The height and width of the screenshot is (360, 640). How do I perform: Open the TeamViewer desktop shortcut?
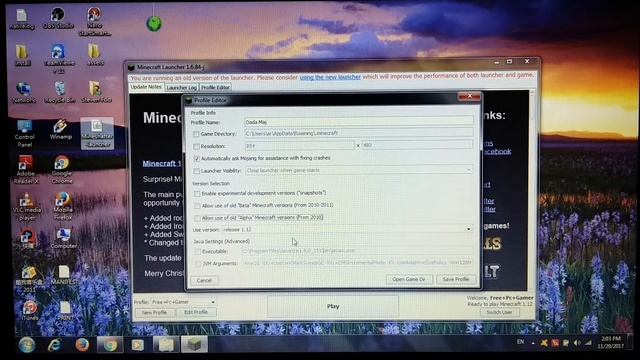point(59,59)
